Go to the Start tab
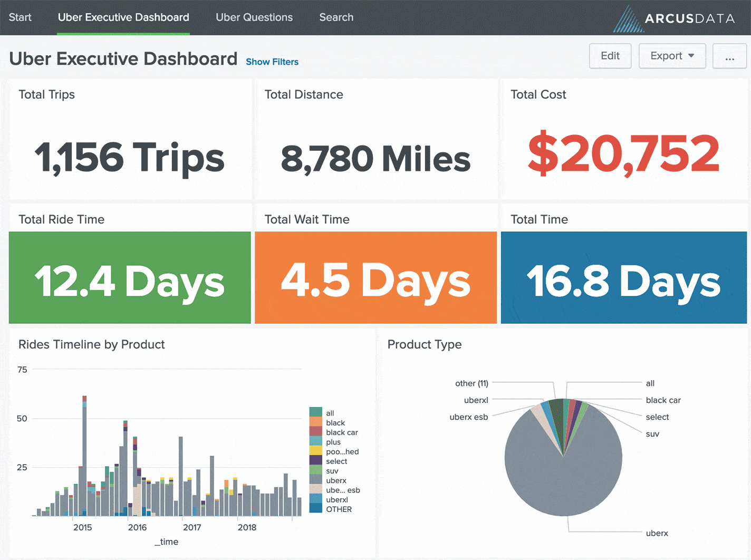This screenshot has width=751, height=560. [x=20, y=17]
